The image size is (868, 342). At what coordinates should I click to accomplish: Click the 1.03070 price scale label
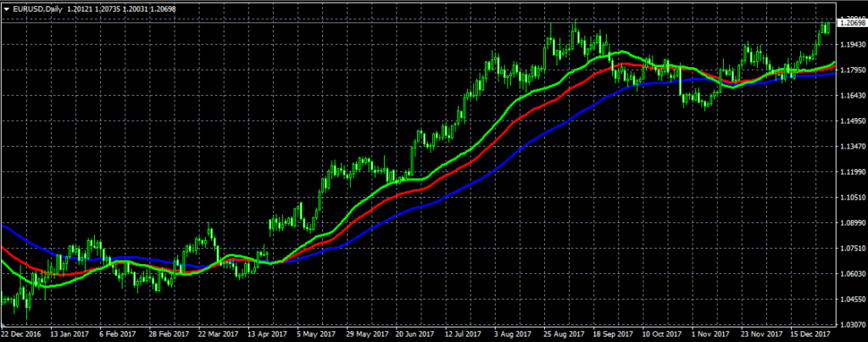coord(851,325)
